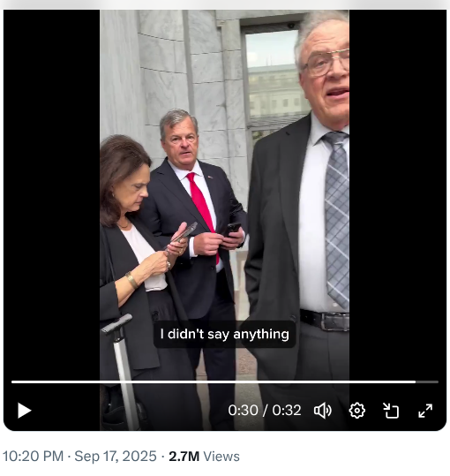
Task: Play the video with the play button
Action: click(24, 411)
